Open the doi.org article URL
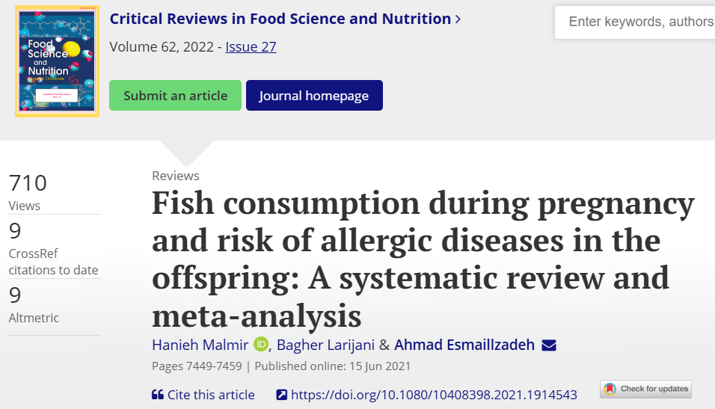The height and width of the screenshot is (409, 715). (434, 394)
